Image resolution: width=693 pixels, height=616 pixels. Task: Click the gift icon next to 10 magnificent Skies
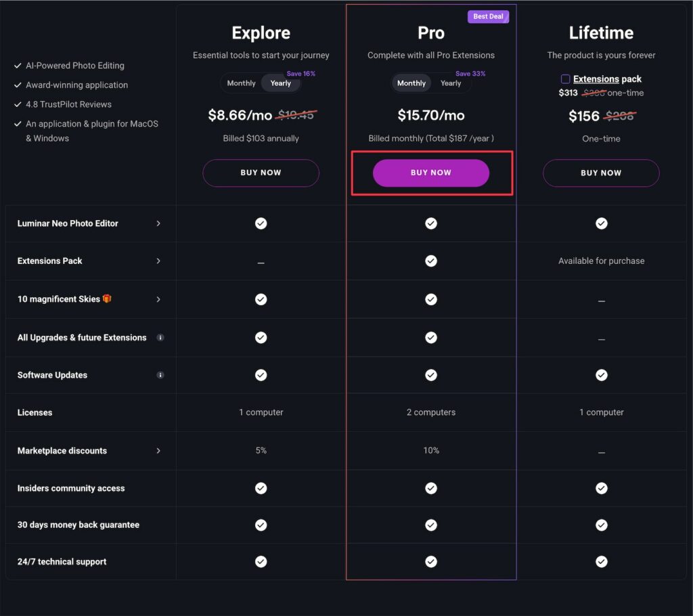[107, 299]
